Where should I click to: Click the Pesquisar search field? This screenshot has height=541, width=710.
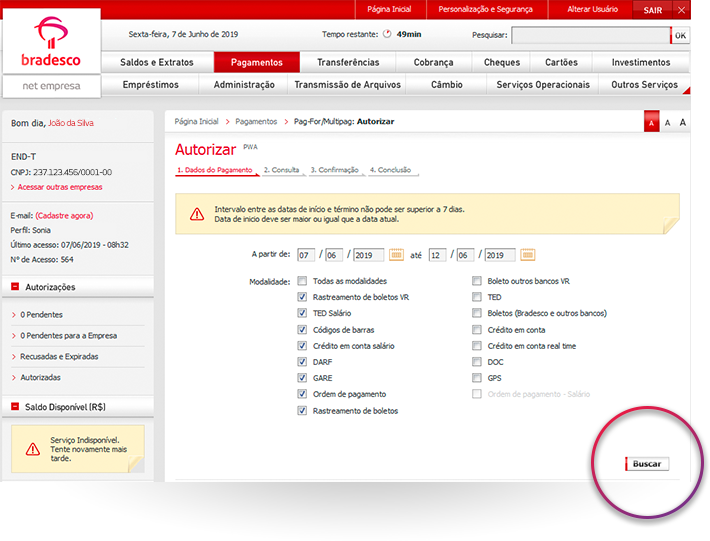tap(589, 35)
